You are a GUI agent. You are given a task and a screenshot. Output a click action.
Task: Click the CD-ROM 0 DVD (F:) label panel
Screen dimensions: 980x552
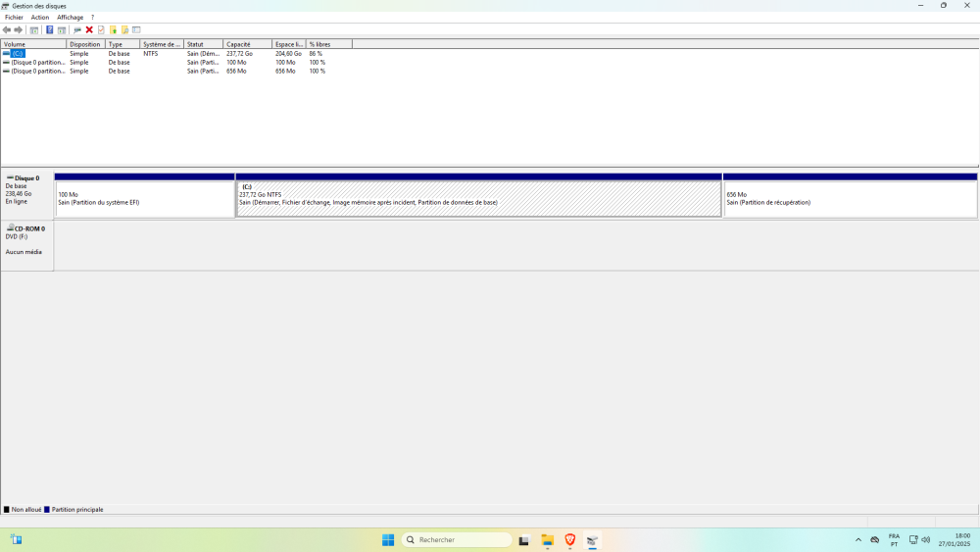[26, 245]
